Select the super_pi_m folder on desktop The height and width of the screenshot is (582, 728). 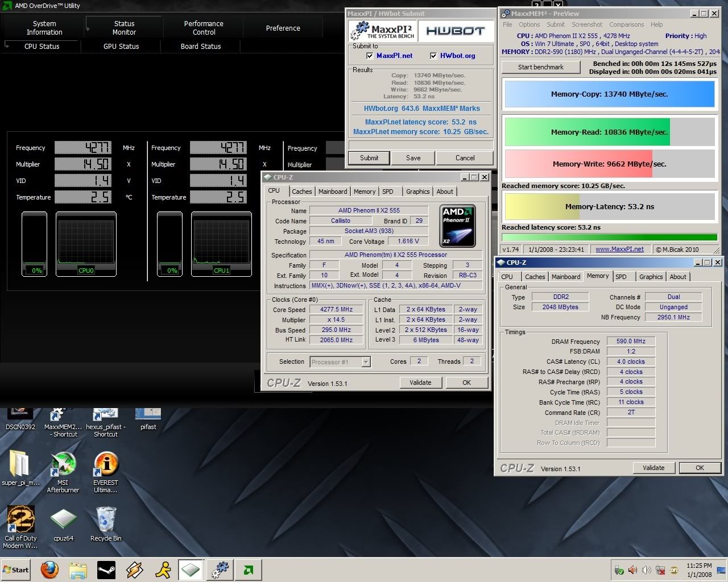pos(21,468)
